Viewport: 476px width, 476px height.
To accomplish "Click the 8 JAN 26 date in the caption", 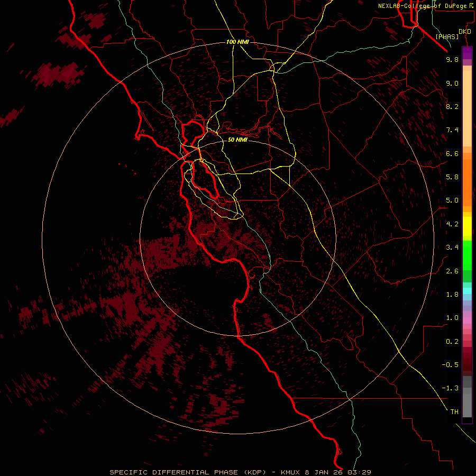I will (x=325, y=472).
